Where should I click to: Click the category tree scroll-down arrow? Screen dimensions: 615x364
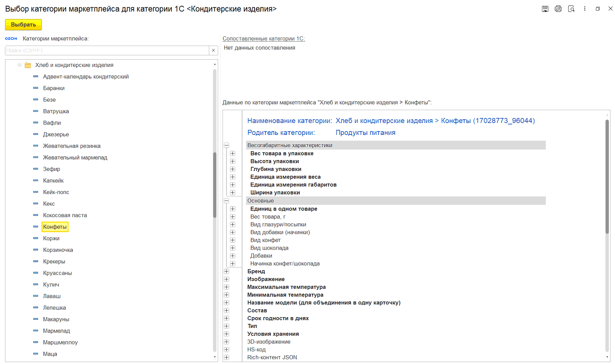pos(214,357)
